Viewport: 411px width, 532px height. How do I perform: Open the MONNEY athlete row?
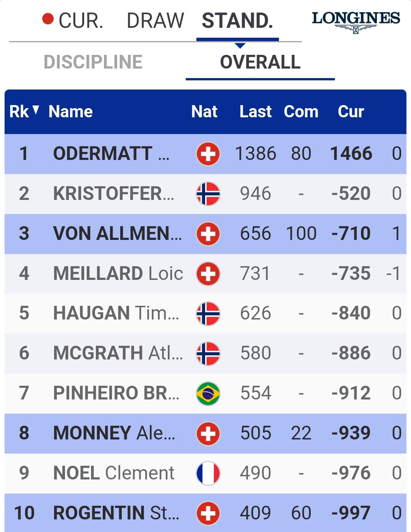(x=205, y=433)
